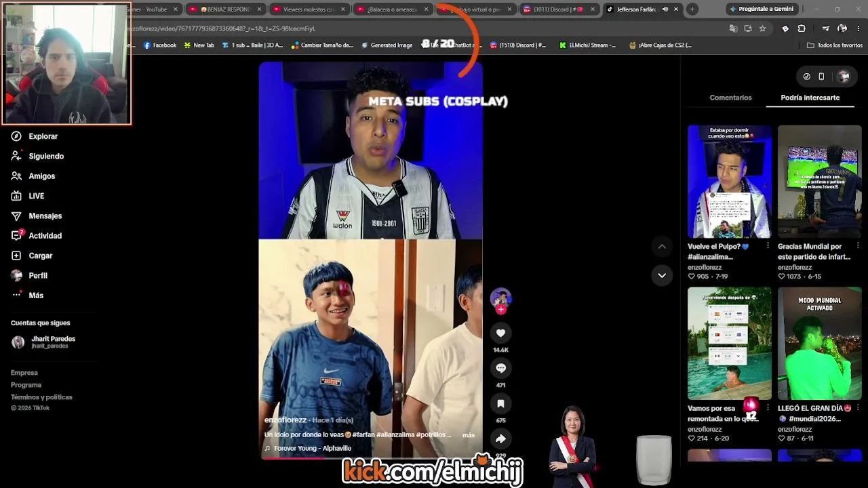
Task: Like the video with heart icon
Action: point(500,333)
